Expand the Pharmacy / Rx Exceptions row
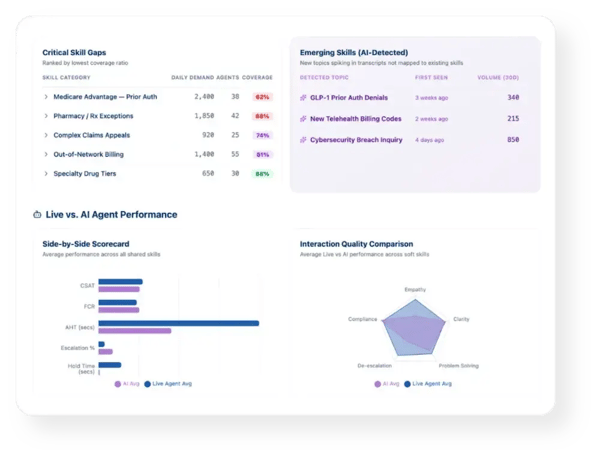 (x=46, y=116)
